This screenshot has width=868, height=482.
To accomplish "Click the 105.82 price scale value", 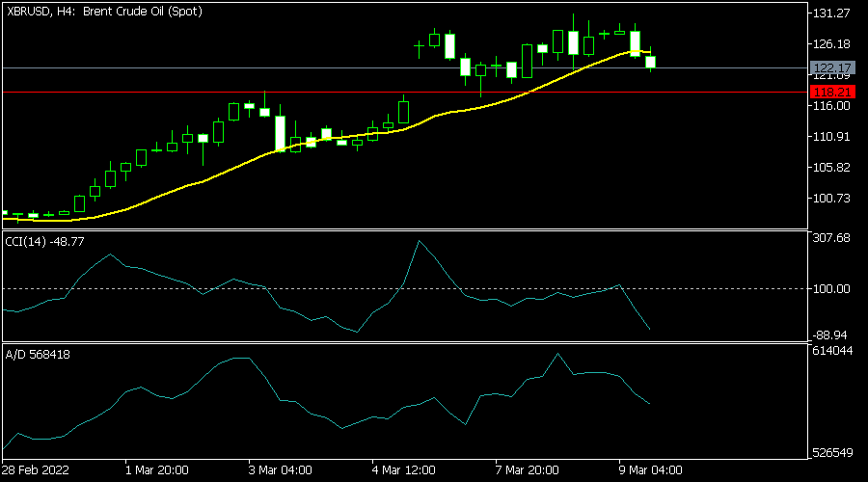I will point(831,168).
